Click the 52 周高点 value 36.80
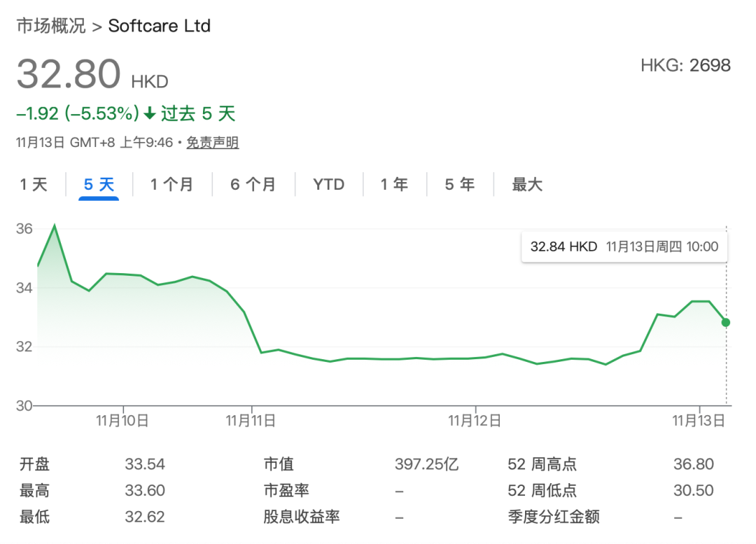756x544 pixels. [693, 464]
